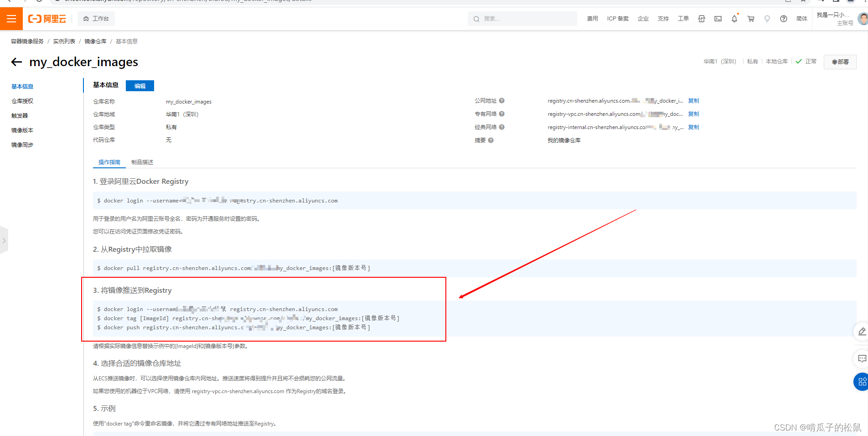Click heading 1. 登录阿里云Docker Registry

tap(140, 182)
